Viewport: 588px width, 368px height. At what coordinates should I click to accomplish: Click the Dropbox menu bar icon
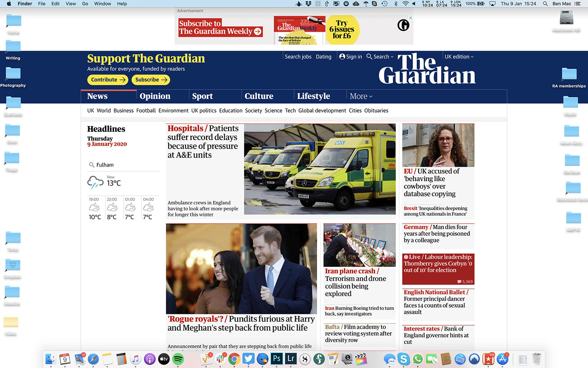[309, 4]
